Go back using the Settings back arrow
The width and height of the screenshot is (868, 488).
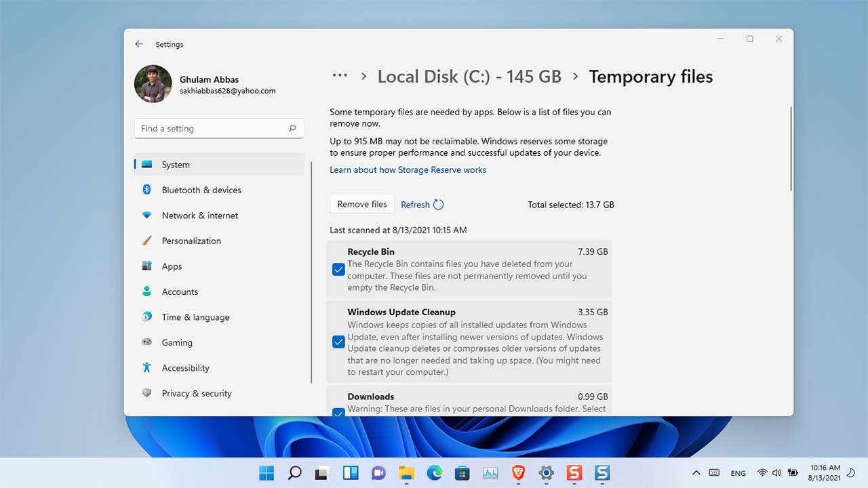pos(139,44)
